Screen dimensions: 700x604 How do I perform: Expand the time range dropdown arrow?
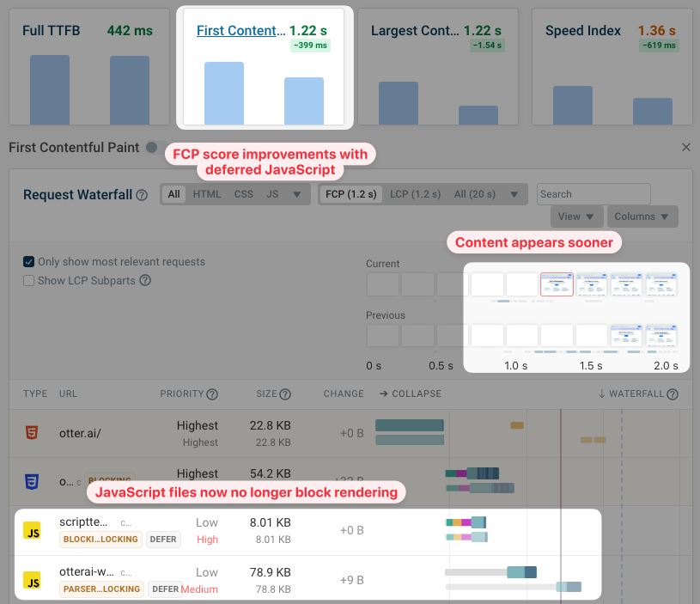(x=514, y=195)
